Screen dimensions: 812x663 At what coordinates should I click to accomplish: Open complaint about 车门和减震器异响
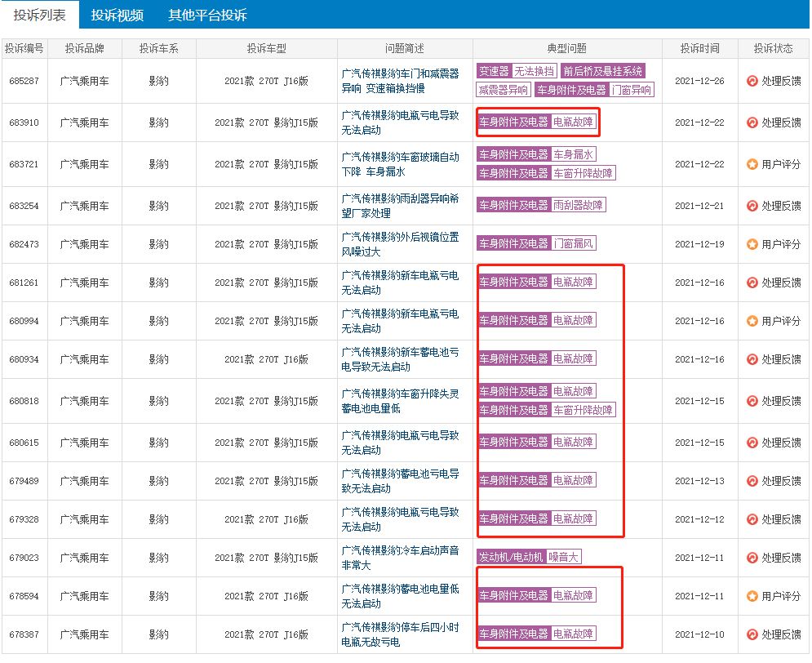tap(400, 81)
